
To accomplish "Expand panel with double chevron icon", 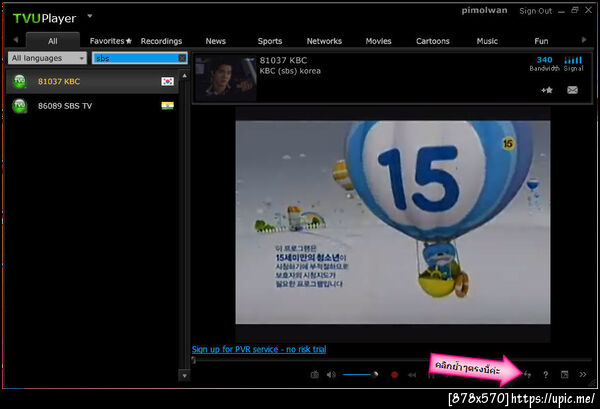I will (x=583, y=375).
